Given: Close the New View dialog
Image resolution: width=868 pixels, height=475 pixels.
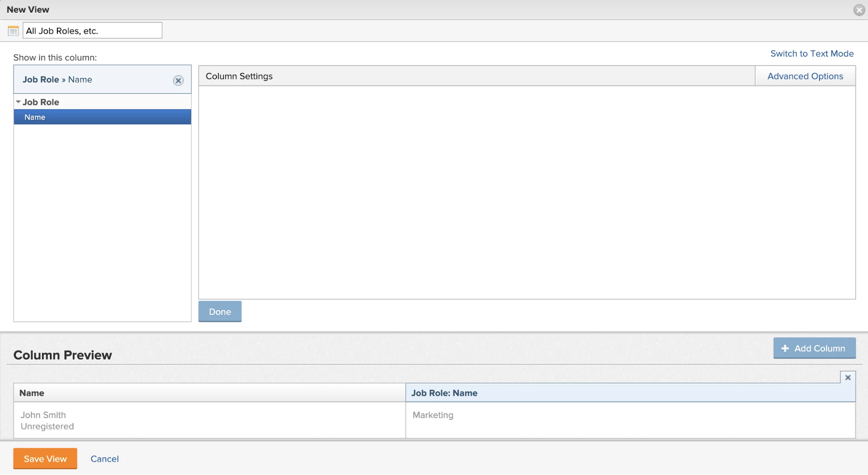Looking at the screenshot, I should [859, 10].
